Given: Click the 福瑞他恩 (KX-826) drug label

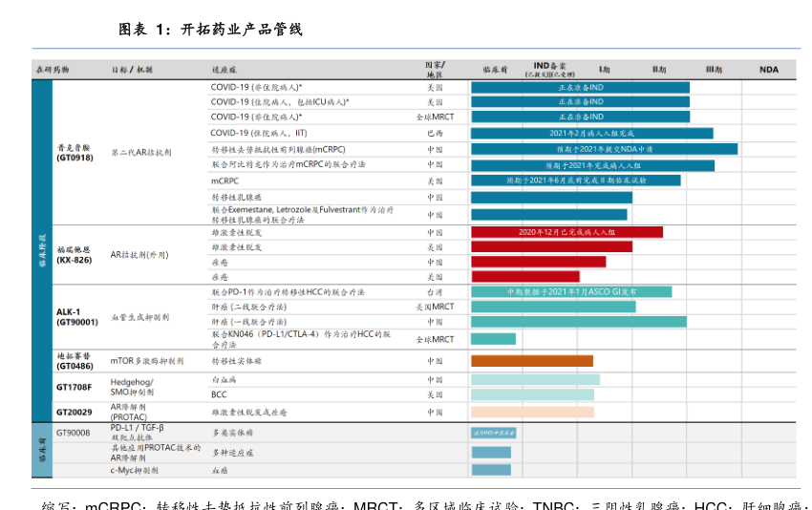Looking at the screenshot, I should (75, 254).
